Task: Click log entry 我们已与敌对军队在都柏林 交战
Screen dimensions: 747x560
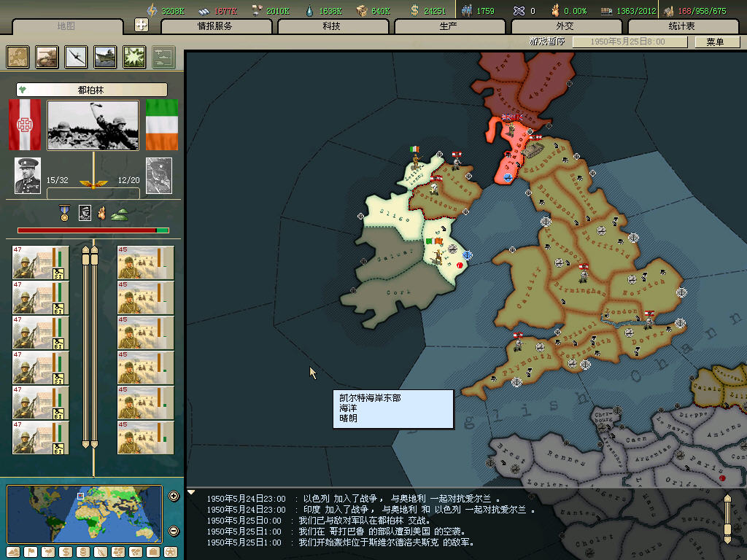Action: pos(318,521)
